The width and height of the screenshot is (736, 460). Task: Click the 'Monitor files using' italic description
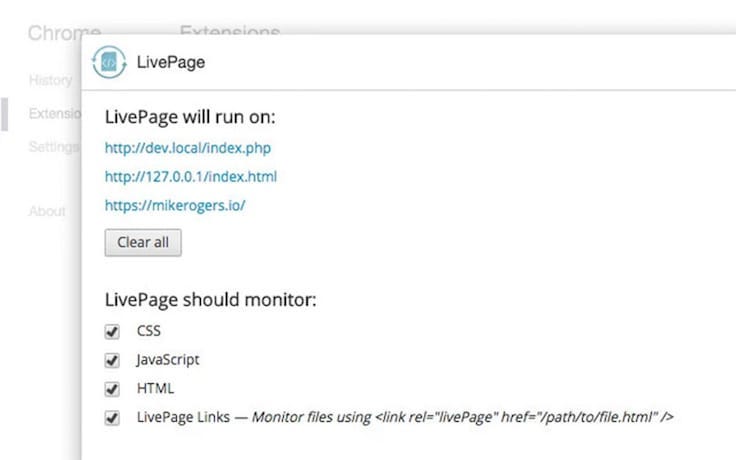click(462, 417)
